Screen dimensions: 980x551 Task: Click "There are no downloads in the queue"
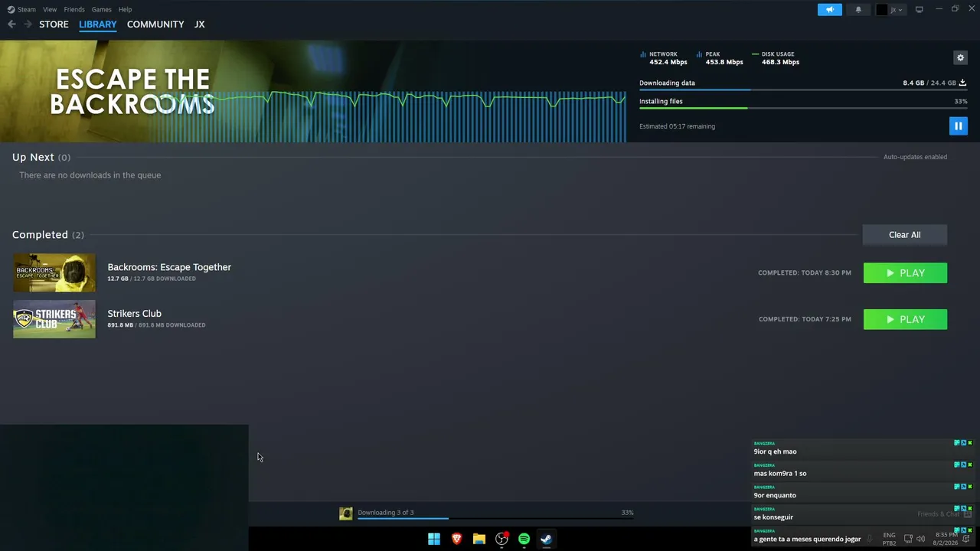(x=90, y=175)
